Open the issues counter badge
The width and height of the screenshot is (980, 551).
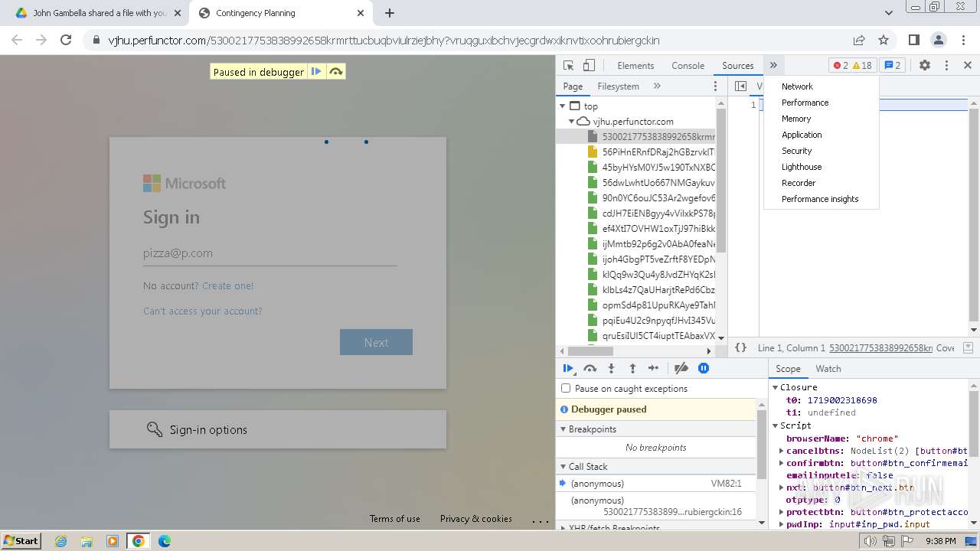click(893, 66)
